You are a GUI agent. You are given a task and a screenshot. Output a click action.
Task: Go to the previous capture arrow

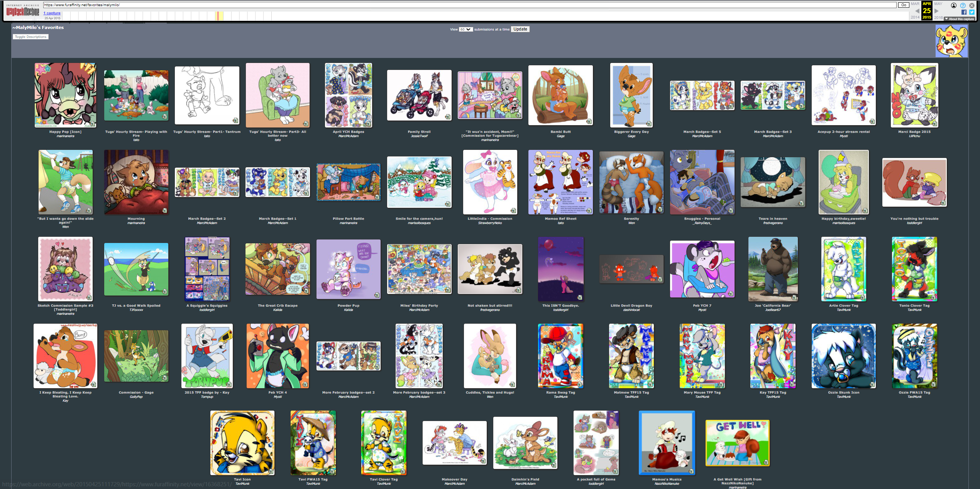(917, 11)
